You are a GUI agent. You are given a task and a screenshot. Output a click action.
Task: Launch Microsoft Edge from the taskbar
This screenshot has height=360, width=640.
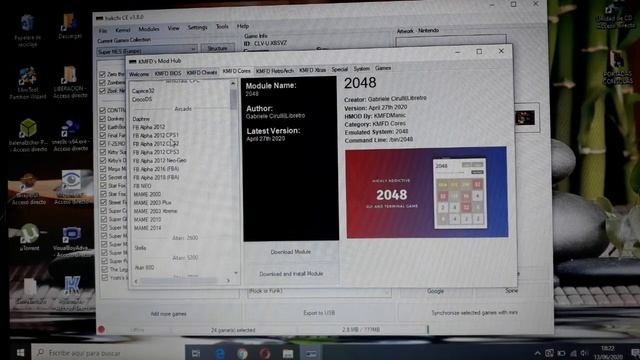(x=220, y=353)
